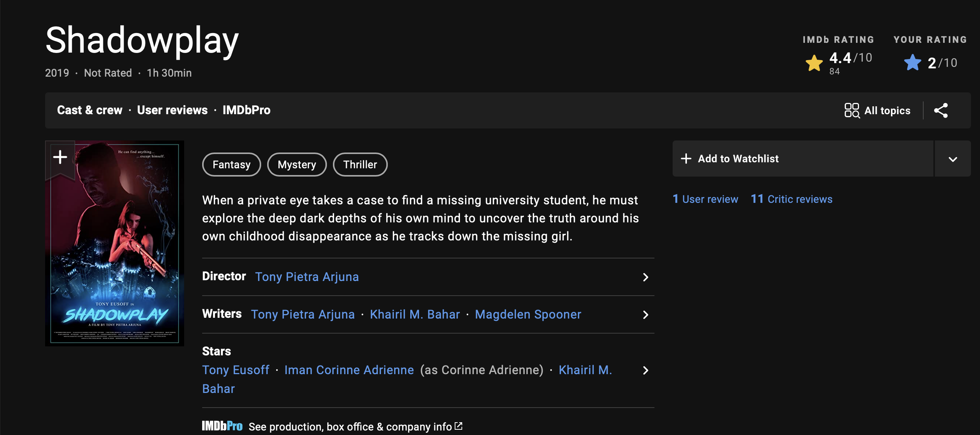Open IMDbPro from the navigation bar

[246, 110]
